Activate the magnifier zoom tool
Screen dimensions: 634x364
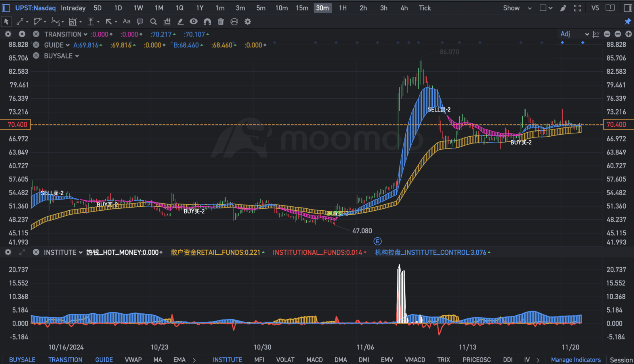point(153,22)
